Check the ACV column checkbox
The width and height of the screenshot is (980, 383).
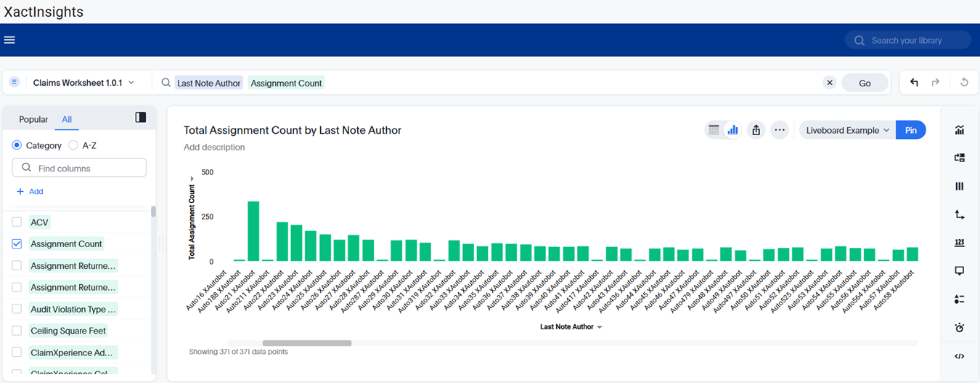17,222
